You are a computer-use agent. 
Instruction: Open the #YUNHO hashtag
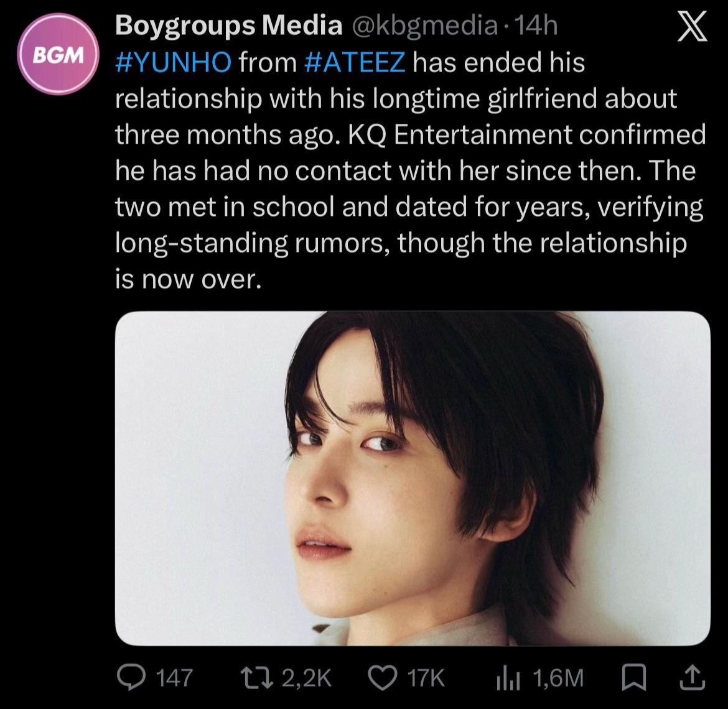click(173, 62)
